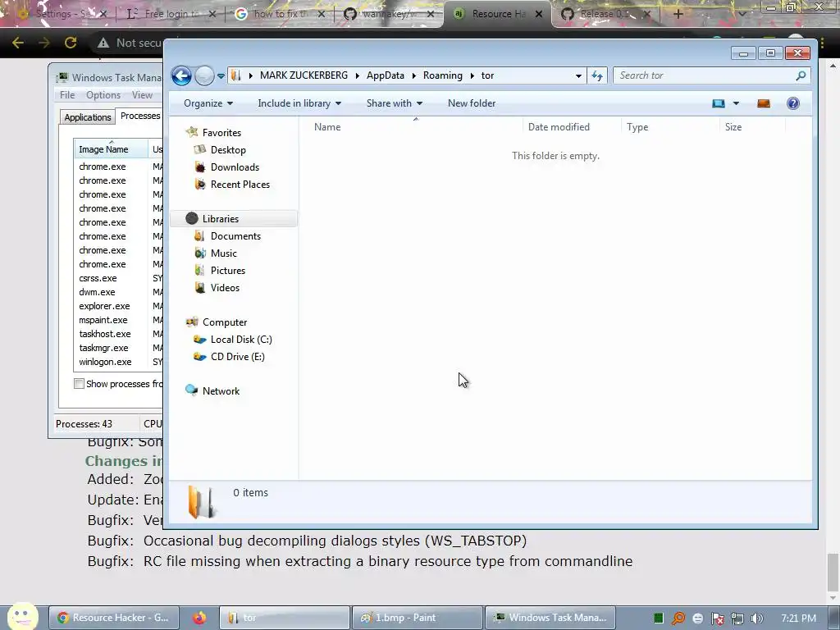
Task: Open the Share with dropdown
Action: tap(395, 103)
